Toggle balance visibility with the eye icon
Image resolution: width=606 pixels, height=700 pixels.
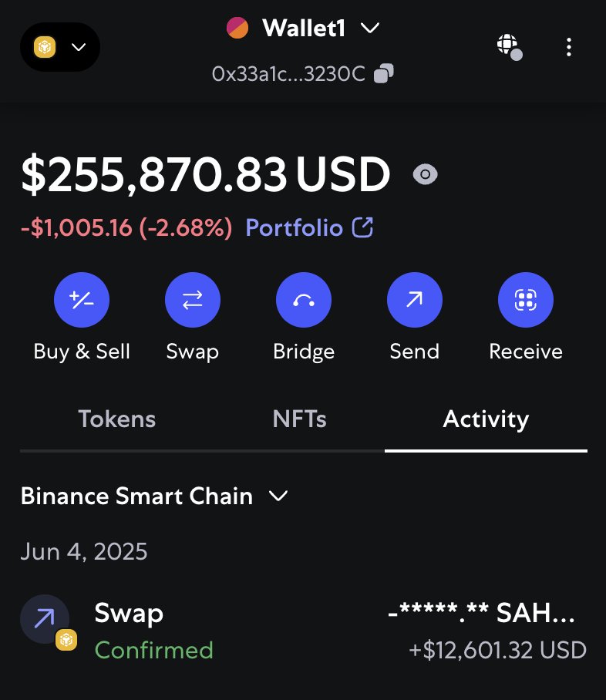pyautogui.click(x=425, y=175)
